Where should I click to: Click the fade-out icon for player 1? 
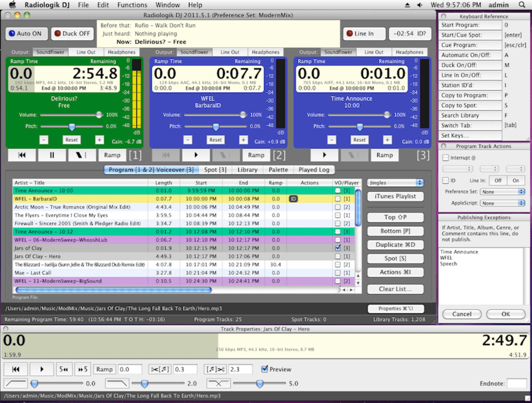[82, 155]
